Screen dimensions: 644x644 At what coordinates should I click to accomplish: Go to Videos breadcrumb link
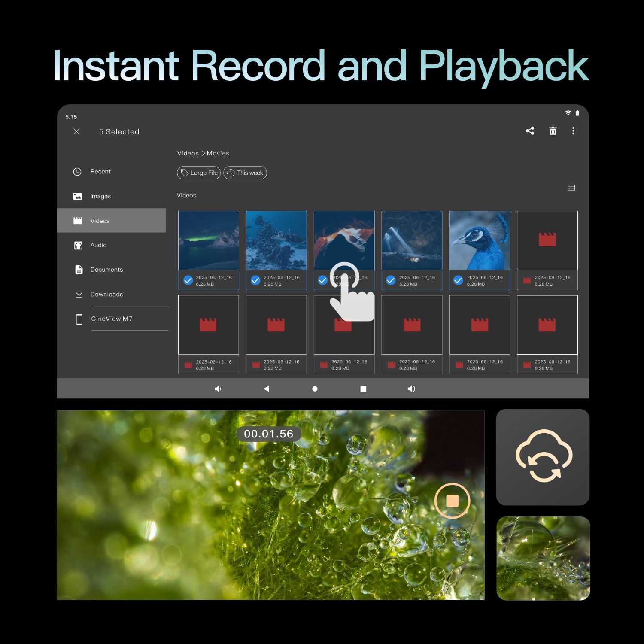click(188, 153)
